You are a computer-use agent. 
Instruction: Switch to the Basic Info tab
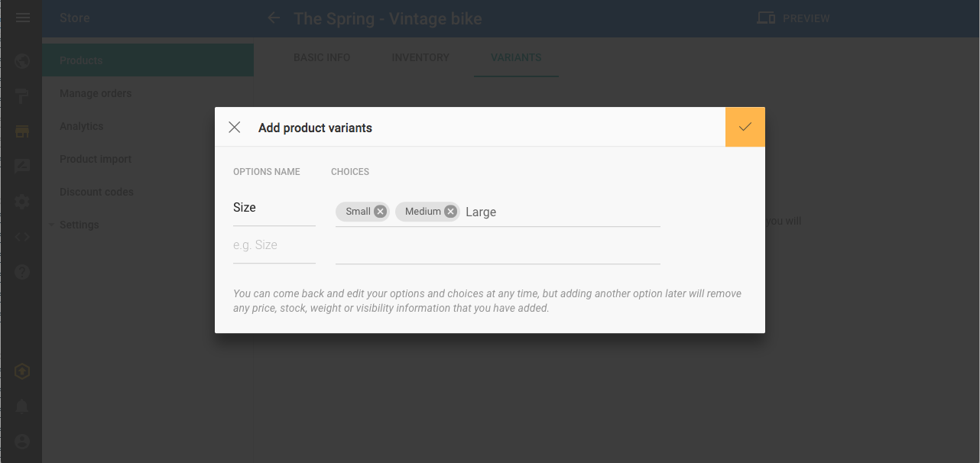coord(322,57)
